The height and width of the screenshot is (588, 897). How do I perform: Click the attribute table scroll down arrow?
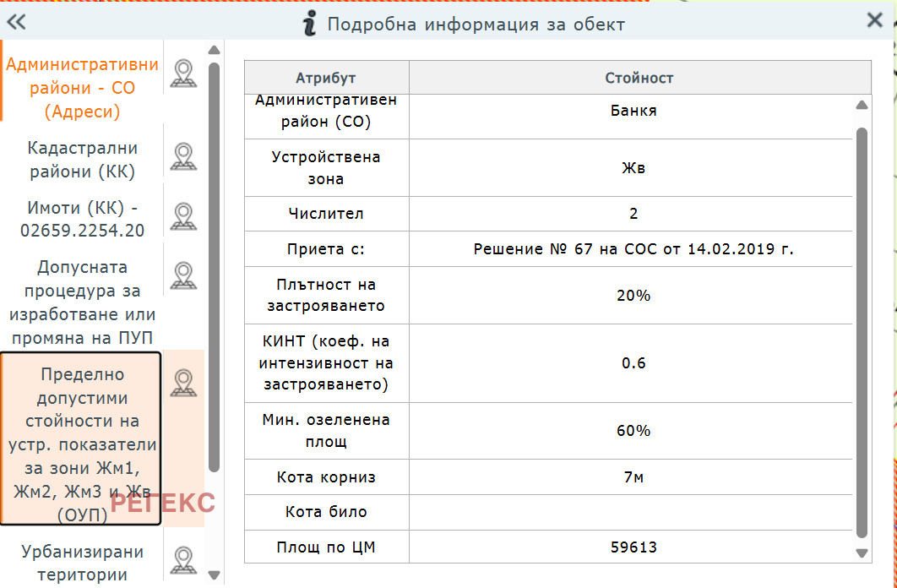pyautogui.click(x=862, y=553)
